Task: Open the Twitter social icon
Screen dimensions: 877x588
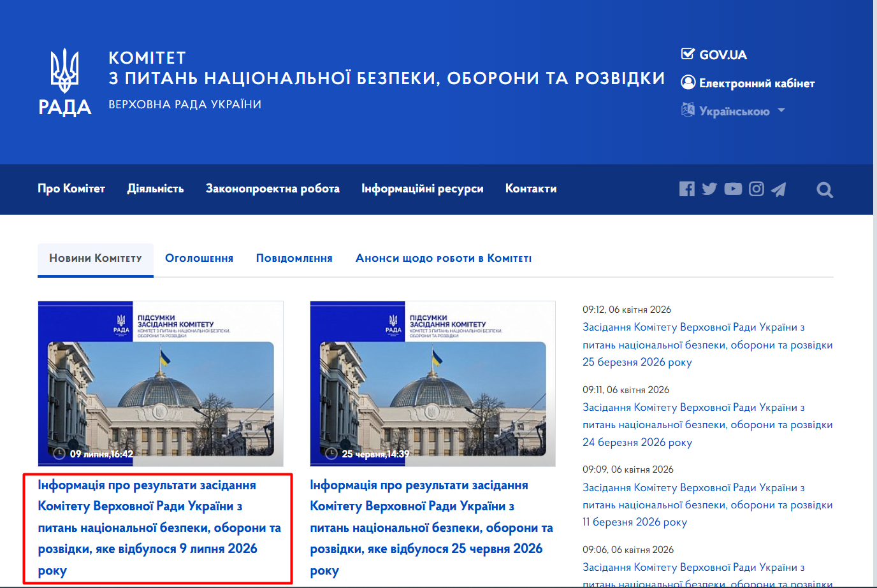Action: tap(709, 189)
